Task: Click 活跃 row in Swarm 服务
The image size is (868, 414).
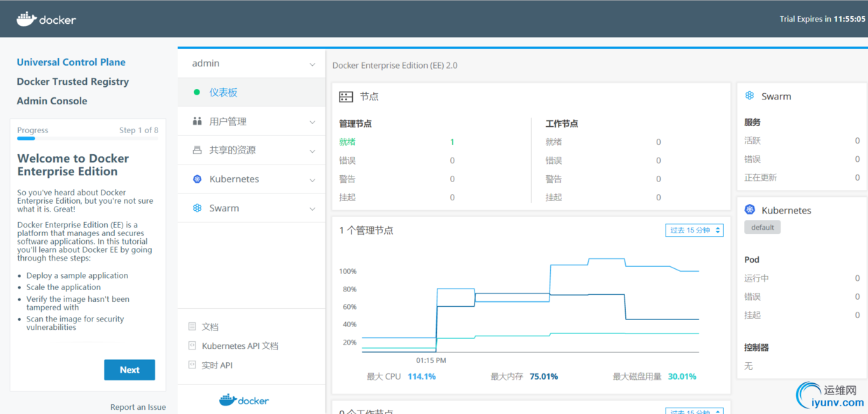Action: [x=802, y=141]
